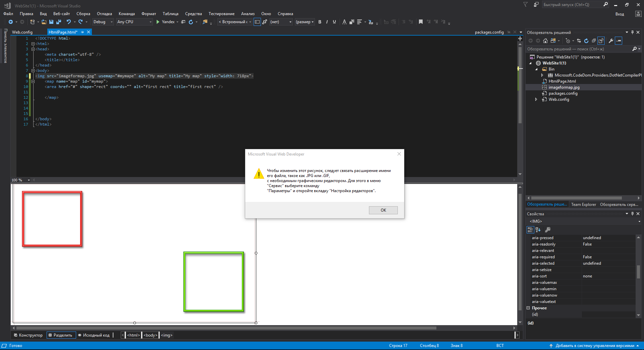Click Sync with Active Document icon
Image resolution: width=644 pixels, height=350 pixels.
[579, 41]
